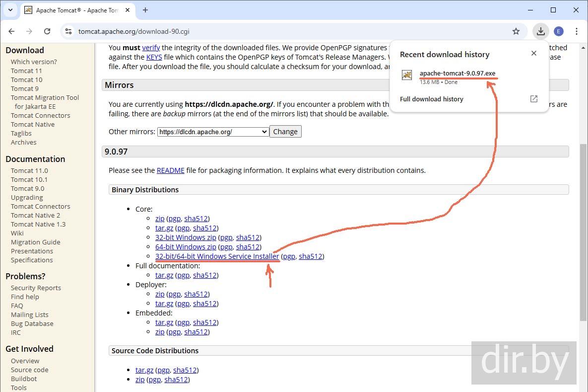
Task: Open the verify link
Action: pos(151,48)
